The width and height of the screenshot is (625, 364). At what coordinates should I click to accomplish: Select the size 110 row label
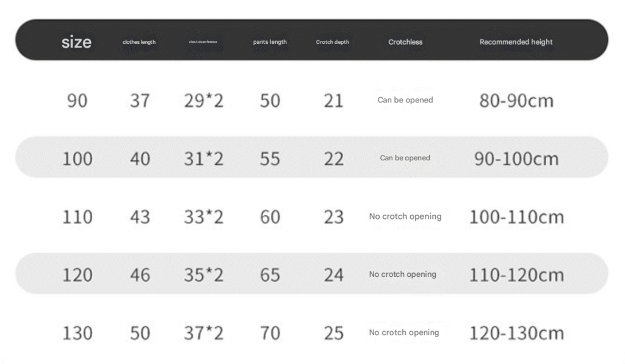point(77,217)
